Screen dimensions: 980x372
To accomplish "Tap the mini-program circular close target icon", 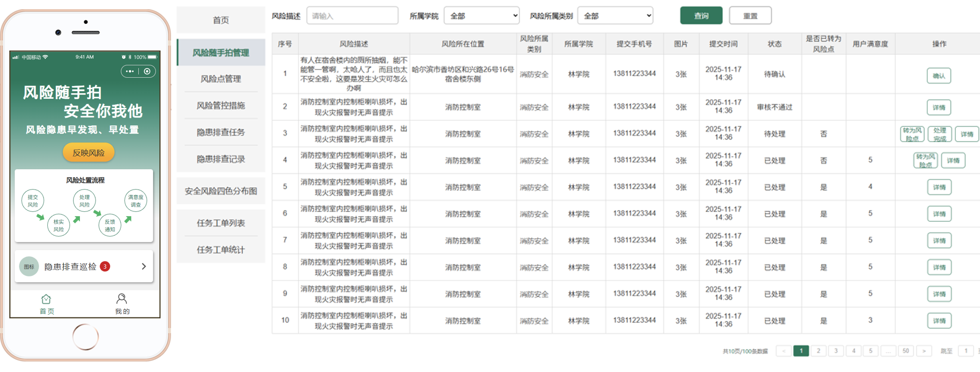I will (147, 71).
